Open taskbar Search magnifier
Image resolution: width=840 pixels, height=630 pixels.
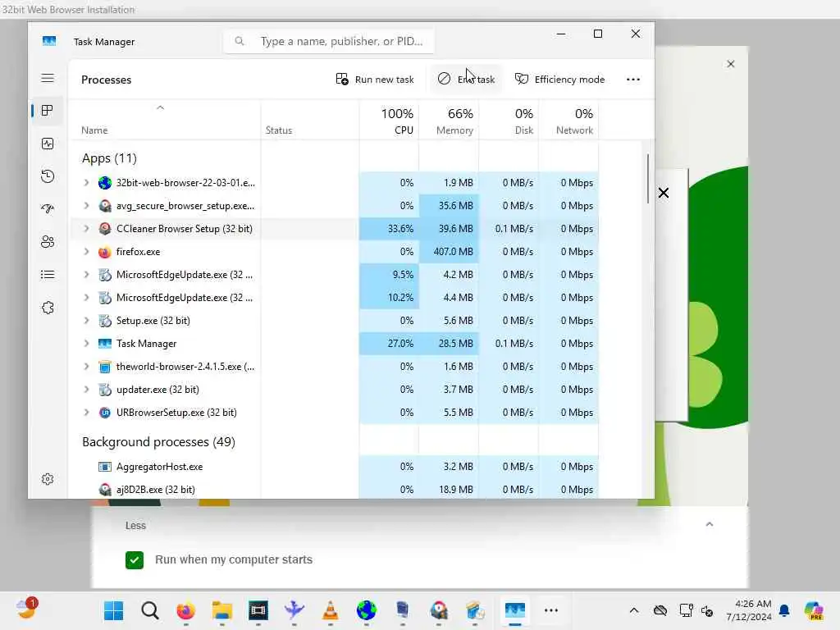[150, 610]
